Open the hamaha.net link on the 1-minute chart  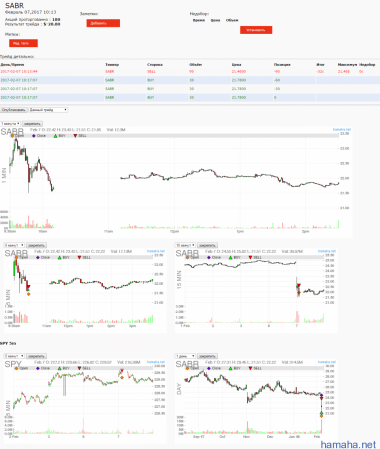click(342, 129)
